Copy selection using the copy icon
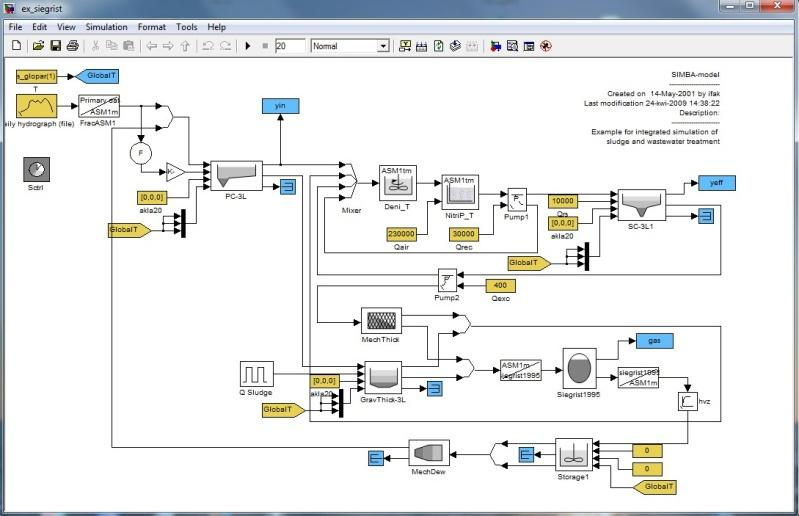This screenshot has height=516, width=799. (112, 46)
